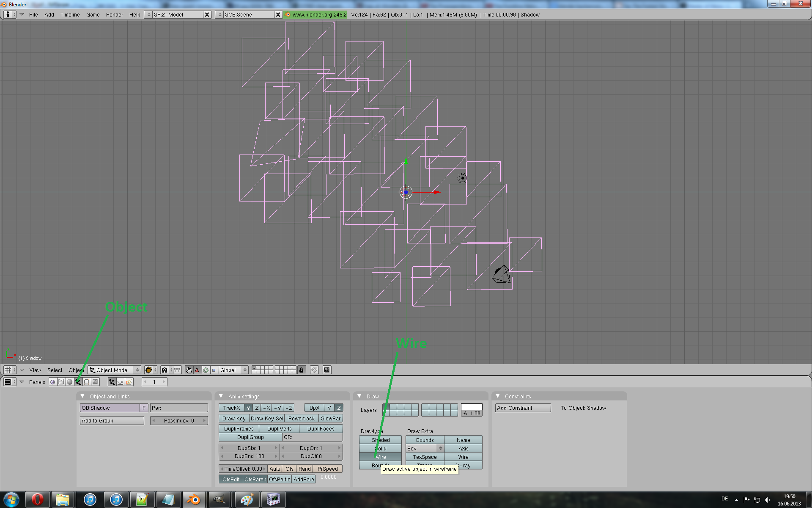Open the Select menu in 3D header
812x508 pixels.
[x=55, y=370]
